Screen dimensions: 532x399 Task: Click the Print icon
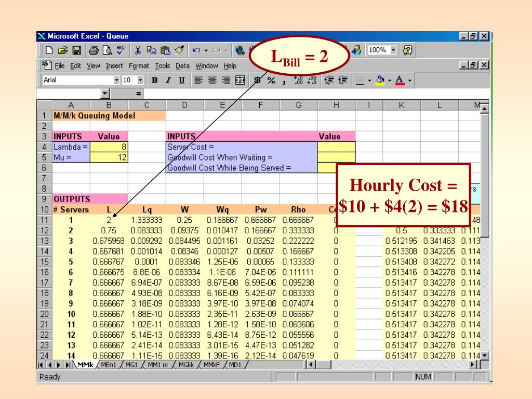coord(94,50)
